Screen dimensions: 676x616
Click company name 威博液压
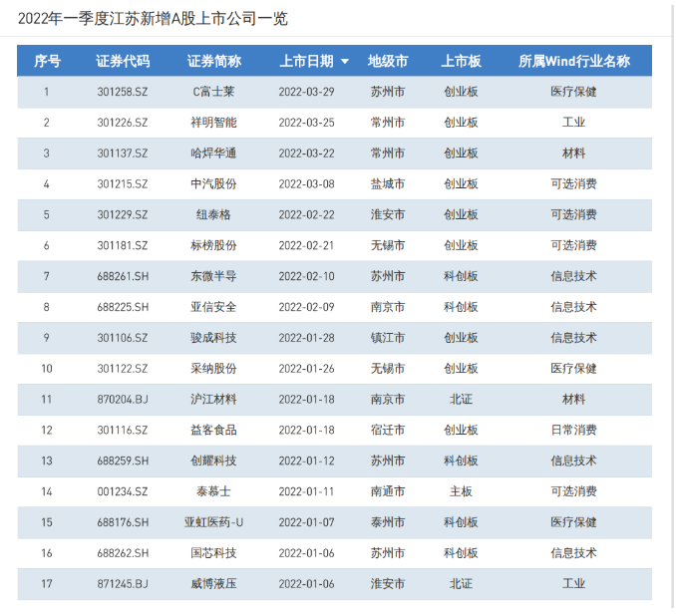click(x=213, y=584)
